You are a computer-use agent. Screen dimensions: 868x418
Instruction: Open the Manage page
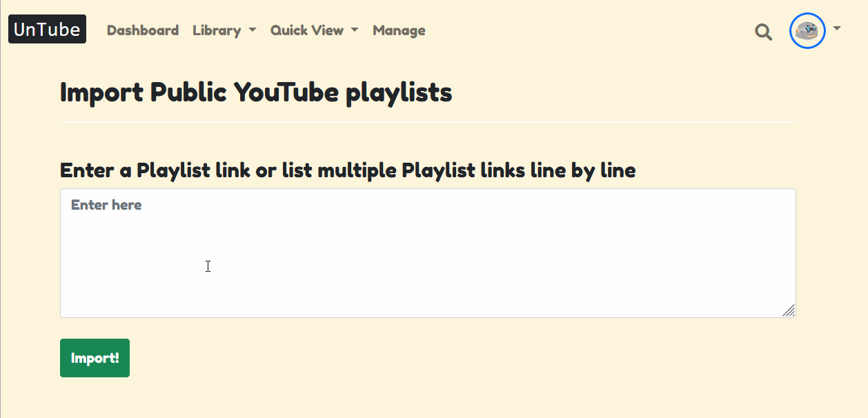399,30
